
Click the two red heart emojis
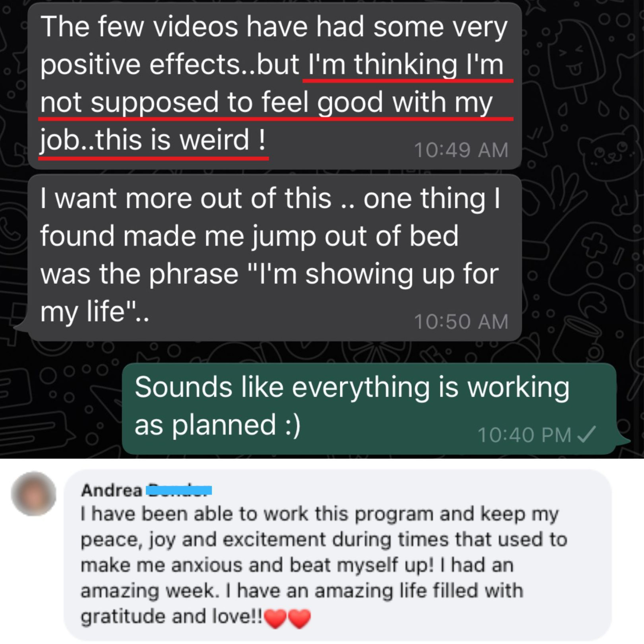[x=288, y=619]
